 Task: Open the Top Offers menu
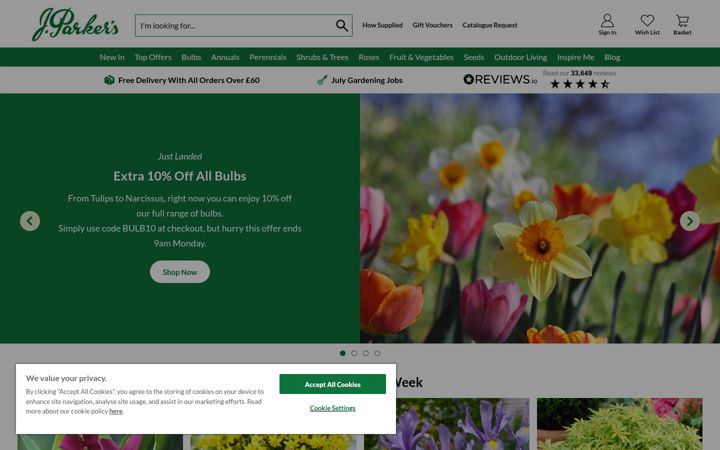pyautogui.click(x=153, y=57)
